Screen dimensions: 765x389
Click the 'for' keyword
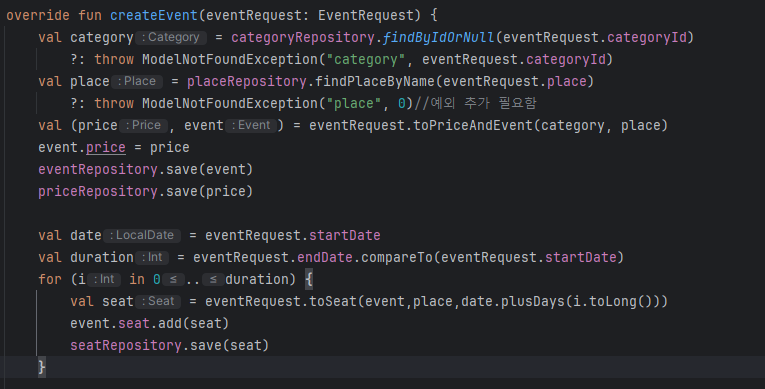(x=50, y=279)
